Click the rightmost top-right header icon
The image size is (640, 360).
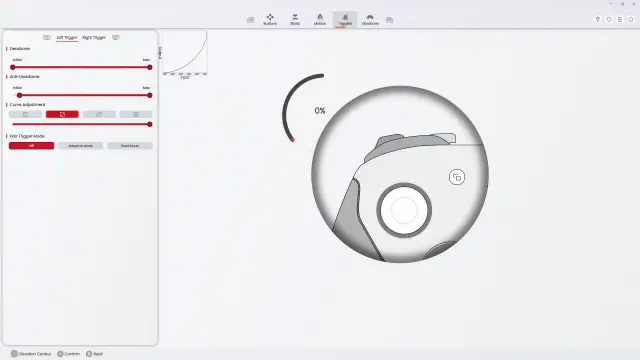point(631,20)
